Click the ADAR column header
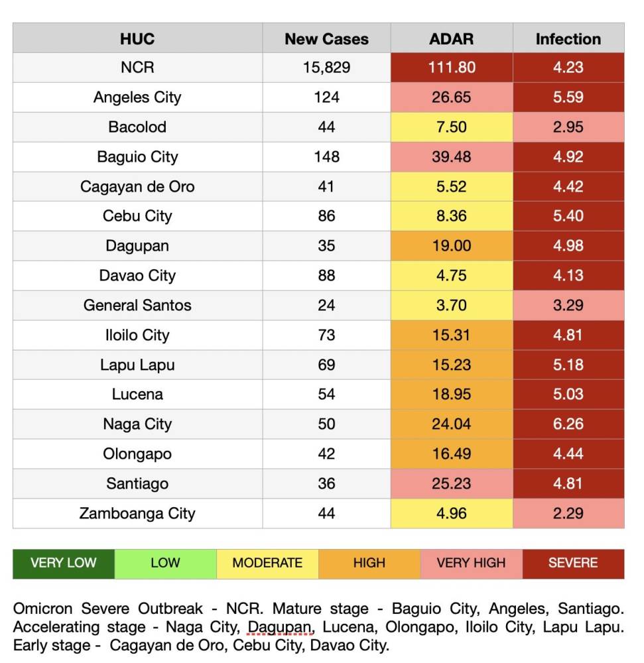 point(452,38)
